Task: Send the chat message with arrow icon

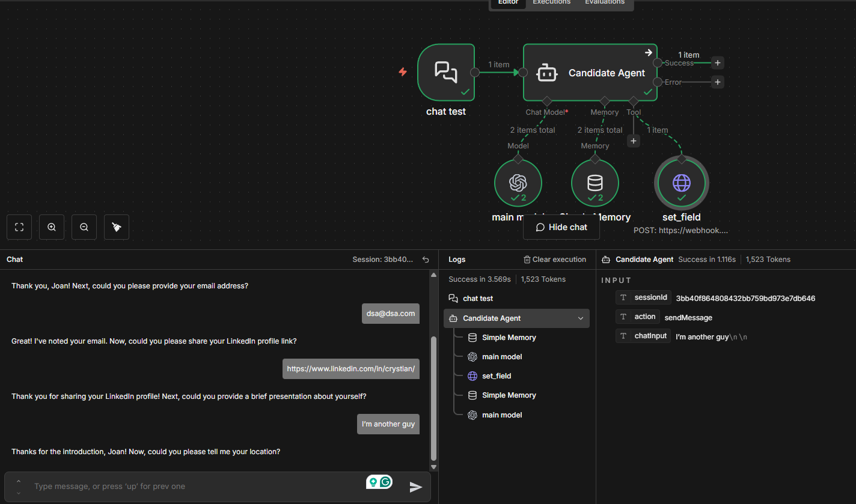Action: pyautogui.click(x=415, y=487)
